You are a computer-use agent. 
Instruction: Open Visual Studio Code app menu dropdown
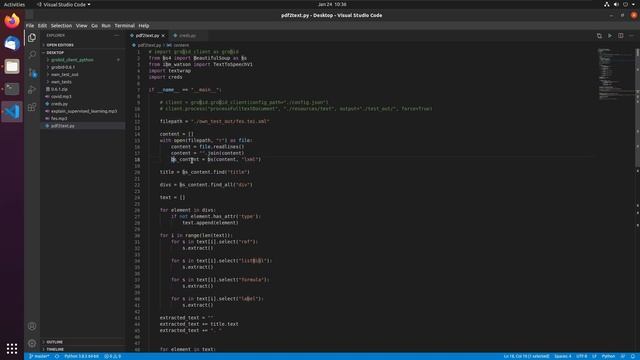pyautogui.click(x=64, y=4)
